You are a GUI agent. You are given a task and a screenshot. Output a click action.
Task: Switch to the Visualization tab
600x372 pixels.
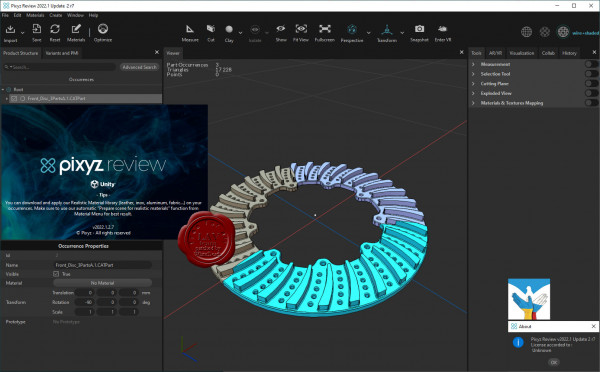click(522, 53)
